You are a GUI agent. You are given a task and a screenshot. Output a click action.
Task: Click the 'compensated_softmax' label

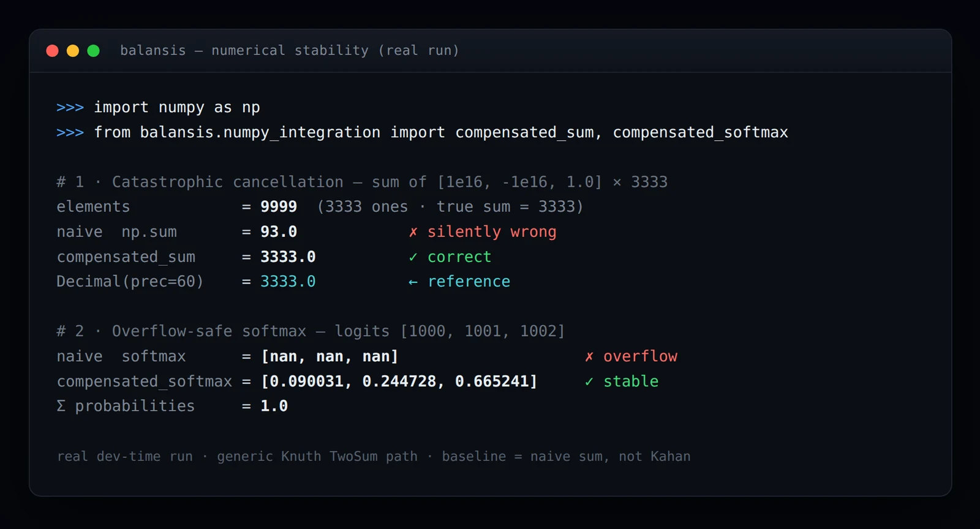145,381
